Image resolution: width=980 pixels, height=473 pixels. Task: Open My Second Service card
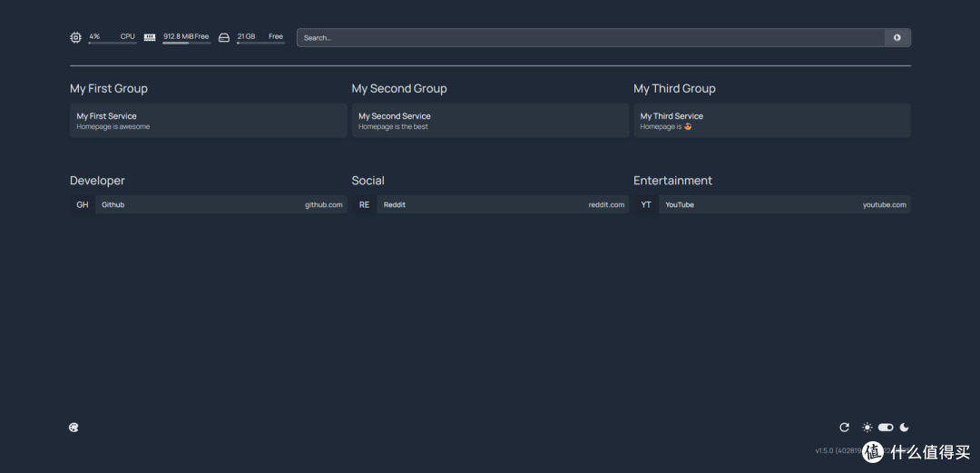pos(490,121)
